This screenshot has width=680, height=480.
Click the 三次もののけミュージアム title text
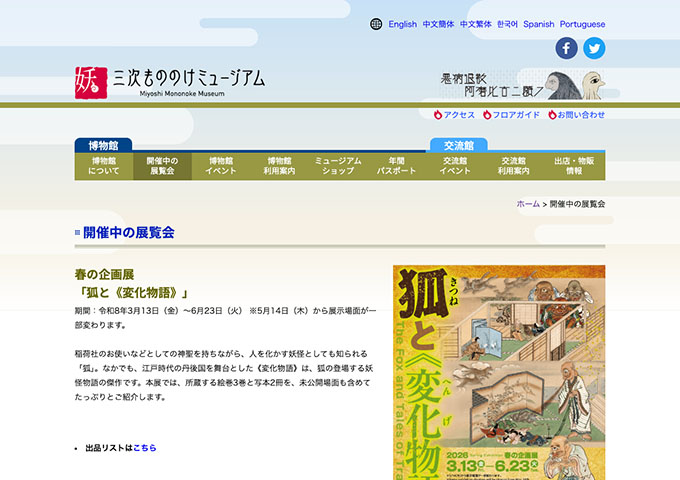point(189,78)
